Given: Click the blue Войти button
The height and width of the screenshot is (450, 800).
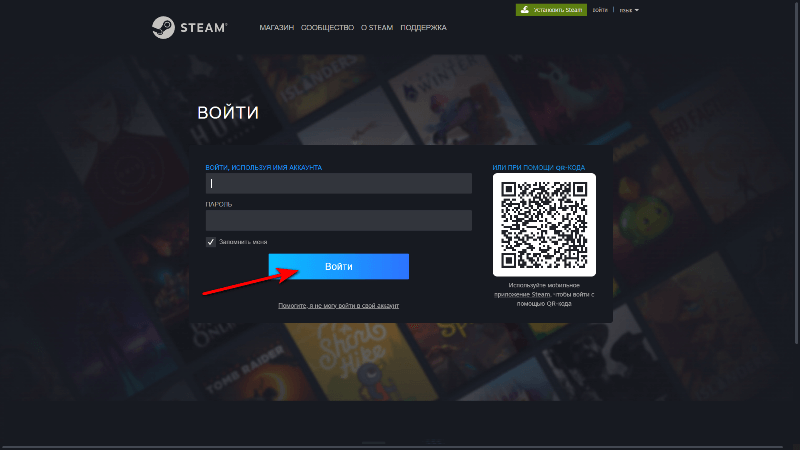Looking at the screenshot, I should point(339,266).
